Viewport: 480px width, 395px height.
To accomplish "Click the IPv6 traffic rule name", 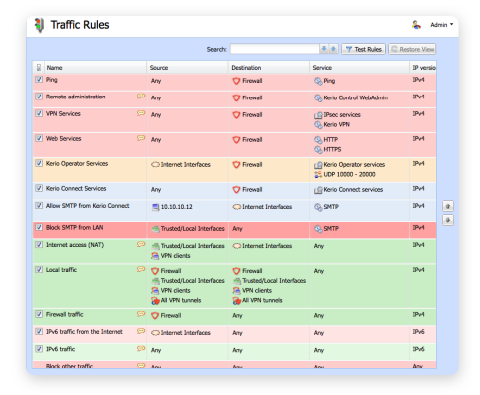I will coord(61,349).
